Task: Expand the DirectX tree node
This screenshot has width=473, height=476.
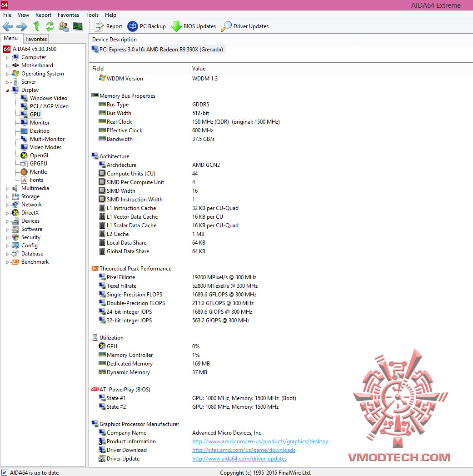Action: tap(7, 213)
